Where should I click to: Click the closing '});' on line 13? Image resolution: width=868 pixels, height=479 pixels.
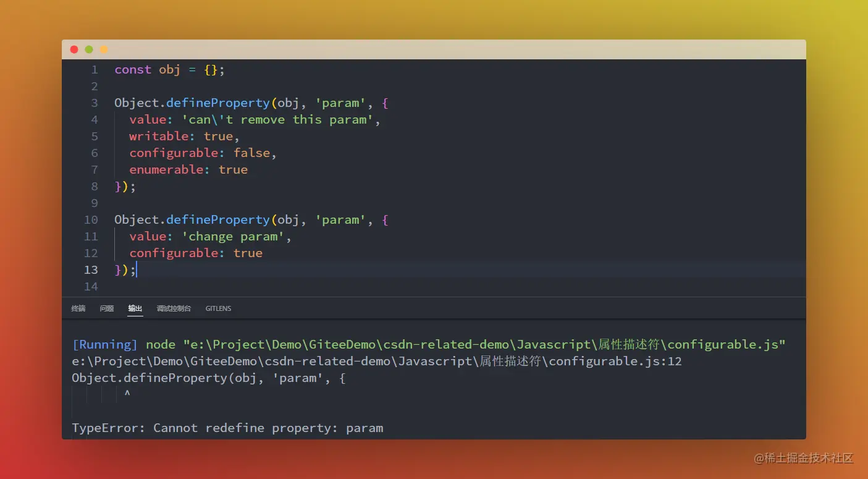point(125,269)
